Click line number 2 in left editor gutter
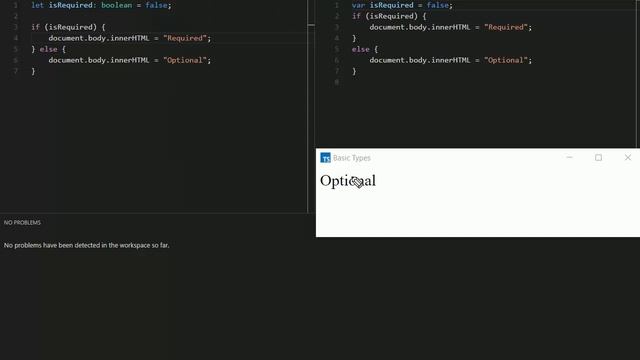This screenshot has height=360, width=640. [16, 16]
